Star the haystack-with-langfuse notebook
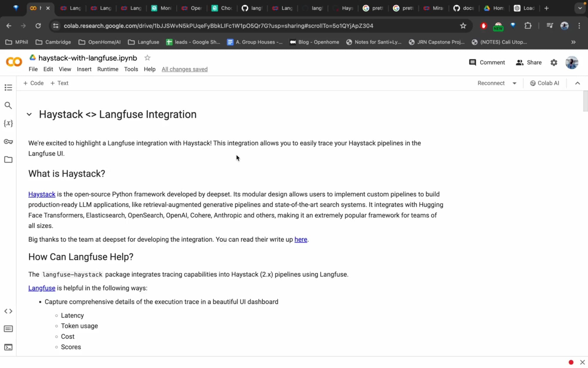 [147, 58]
